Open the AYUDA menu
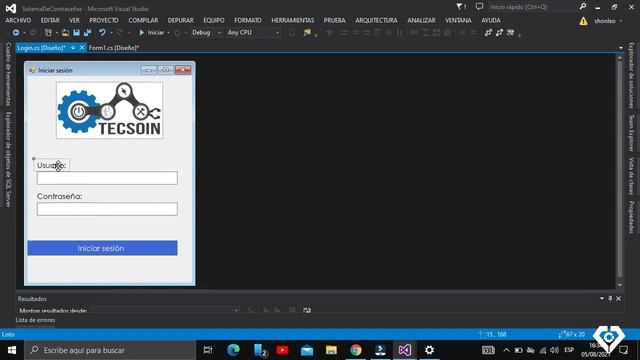This screenshot has width=640, height=360. (491, 20)
